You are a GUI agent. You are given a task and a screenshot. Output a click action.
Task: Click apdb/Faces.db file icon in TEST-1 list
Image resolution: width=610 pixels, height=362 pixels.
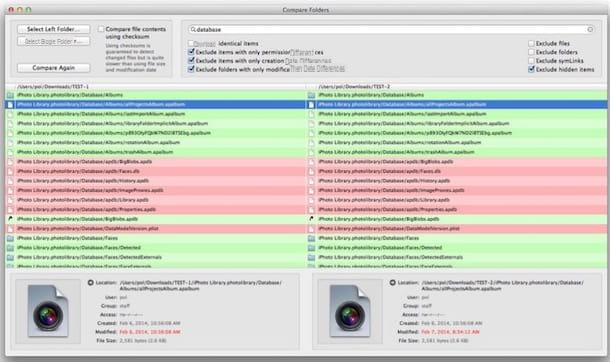click(10, 171)
